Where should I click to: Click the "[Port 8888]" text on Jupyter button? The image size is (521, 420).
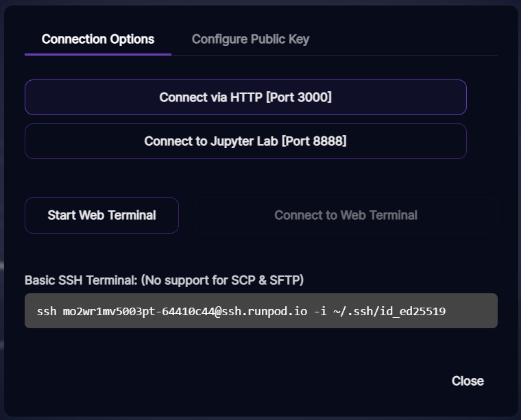pyautogui.click(x=313, y=141)
